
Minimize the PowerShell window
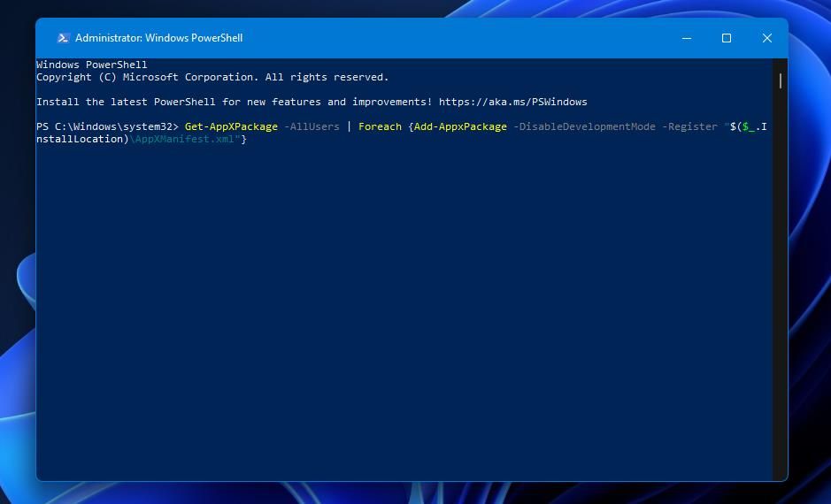(x=687, y=38)
